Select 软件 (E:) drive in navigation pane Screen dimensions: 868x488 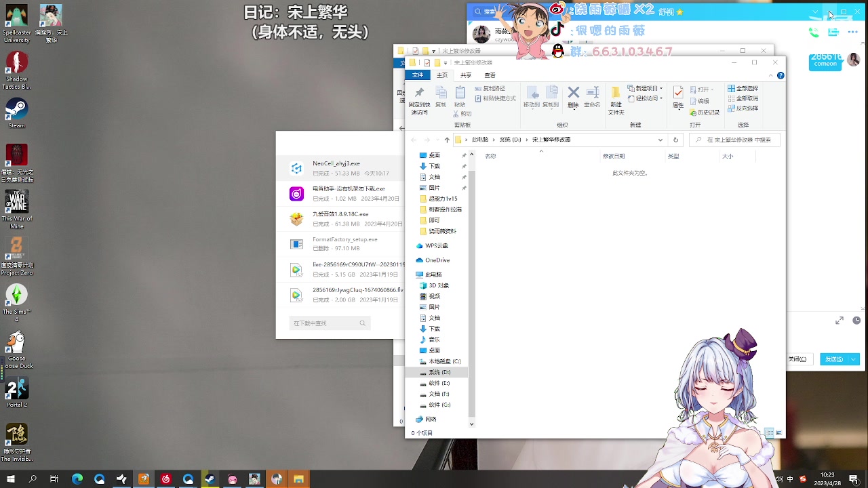coord(435,383)
